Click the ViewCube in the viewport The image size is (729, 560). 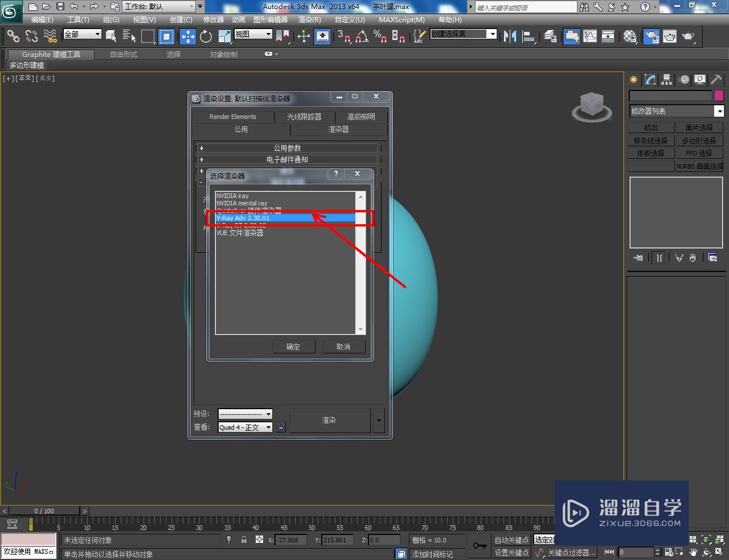(x=592, y=106)
